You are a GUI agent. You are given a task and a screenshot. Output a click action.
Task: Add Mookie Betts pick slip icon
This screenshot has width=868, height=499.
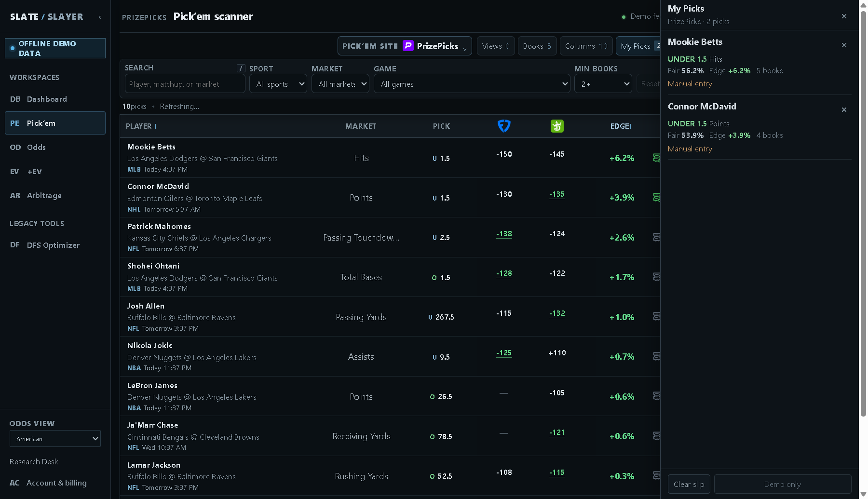coord(656,158)
